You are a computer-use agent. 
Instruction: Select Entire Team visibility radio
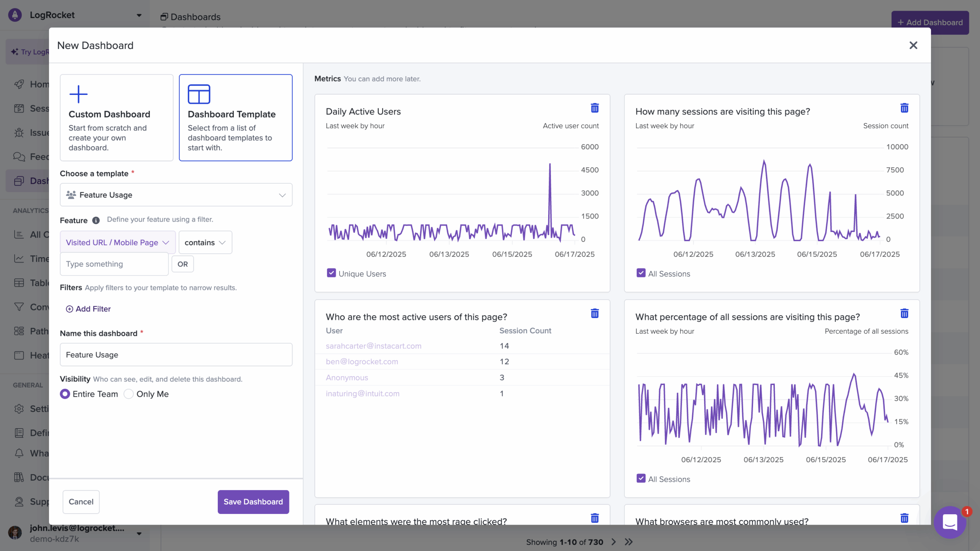(x=65, y=394)
